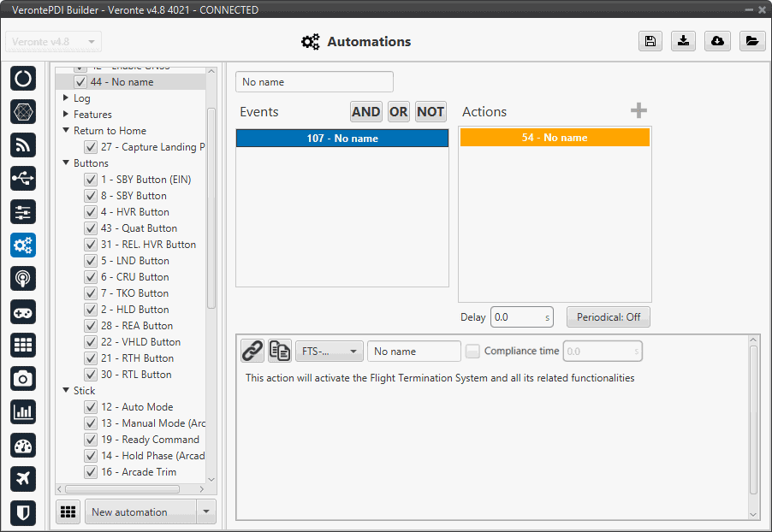Open the USB connections sidebar icon
The width and height of the screenshot is (772, 532).
point(23,178)
